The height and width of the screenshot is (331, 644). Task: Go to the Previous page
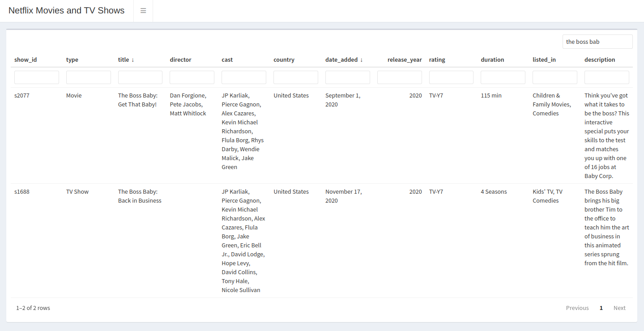[577, 308]
